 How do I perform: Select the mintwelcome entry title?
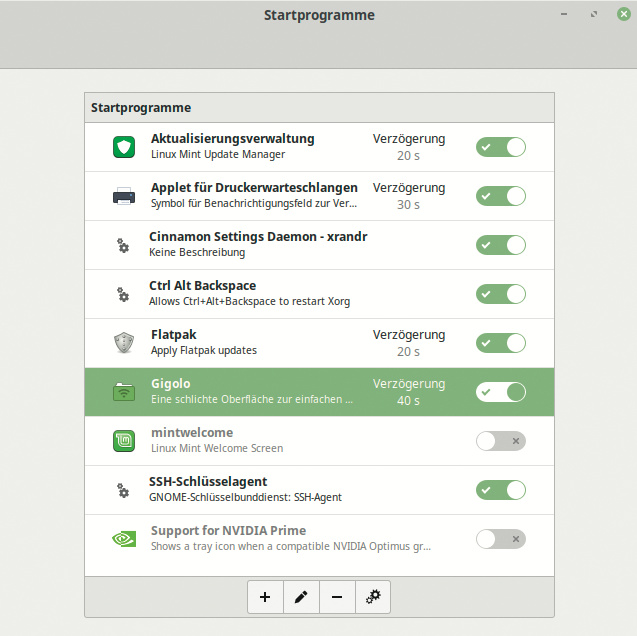pos(192,433)
